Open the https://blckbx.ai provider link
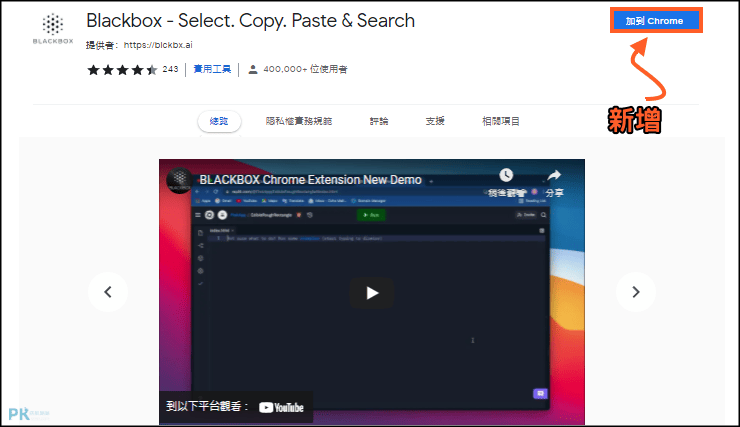The image size is (740, 427). (x=158, y=45)
